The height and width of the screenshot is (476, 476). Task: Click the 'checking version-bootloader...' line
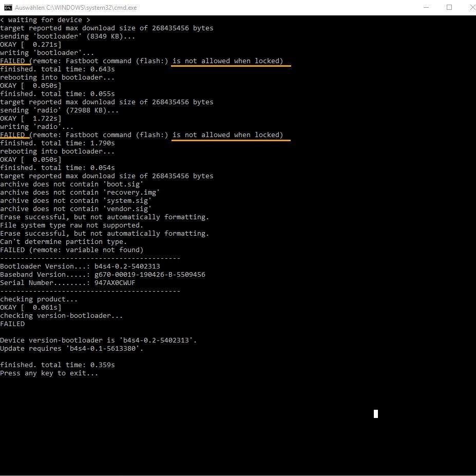click(61, 315)
